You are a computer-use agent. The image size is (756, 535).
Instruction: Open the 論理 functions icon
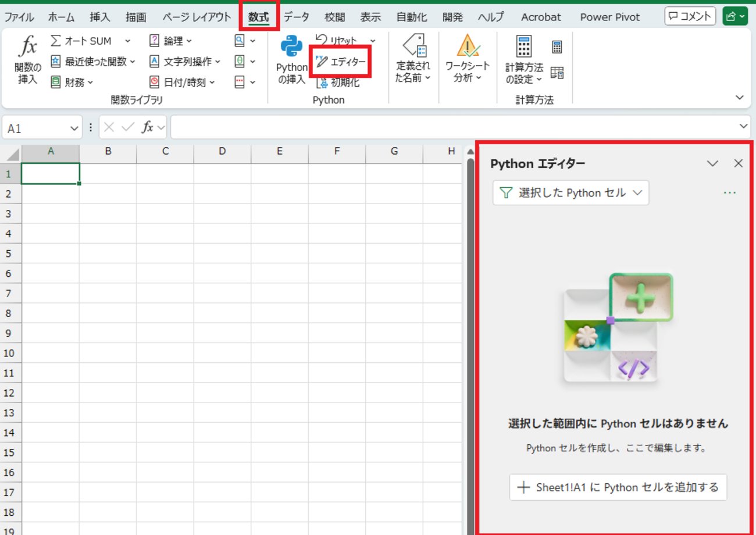154,41
